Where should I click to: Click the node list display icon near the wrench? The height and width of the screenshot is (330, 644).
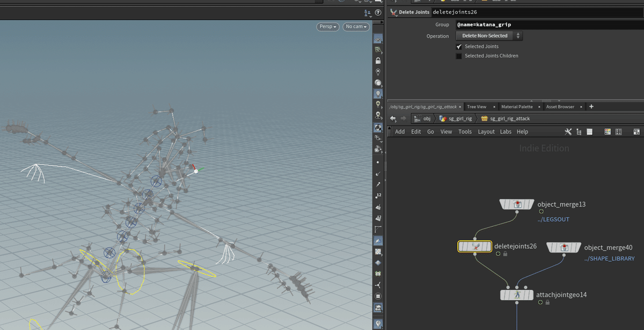pos(589,131)
